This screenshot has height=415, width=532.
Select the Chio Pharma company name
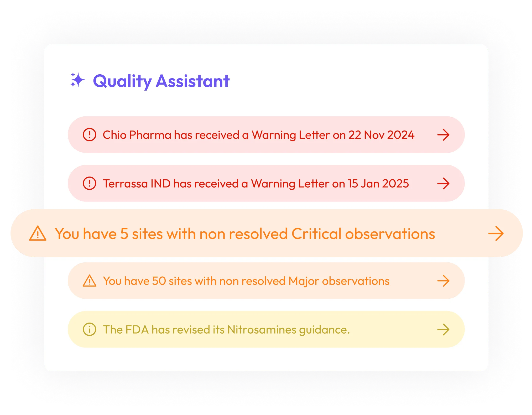(137, 135)
